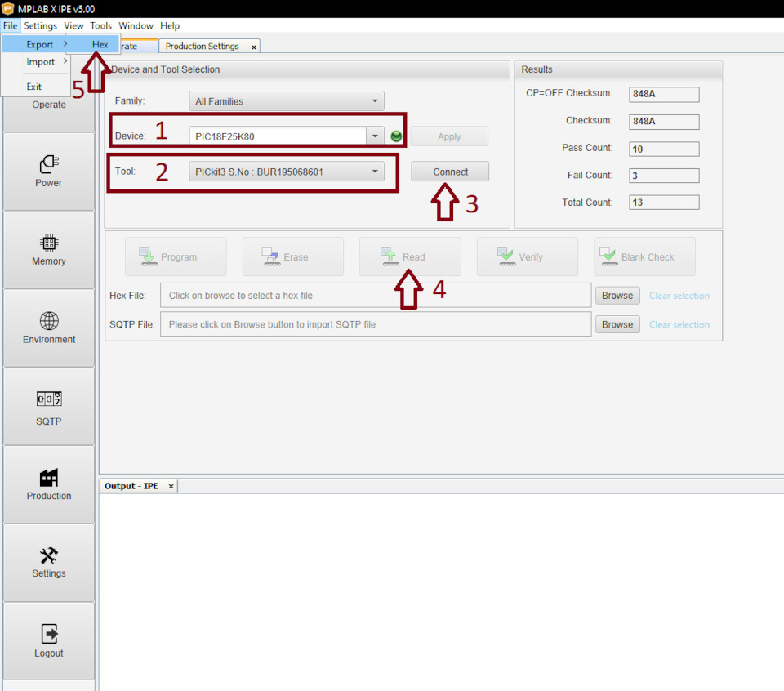Click inside the Output IPE log area
Image resolution: width=784 pixels, height=691 pixels.
click(x=442, y=592)
